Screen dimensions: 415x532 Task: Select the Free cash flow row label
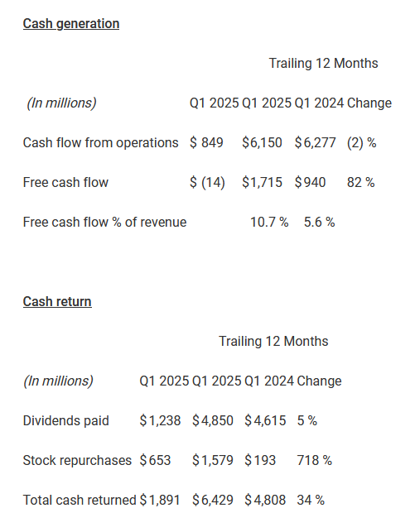click(65, 182)
